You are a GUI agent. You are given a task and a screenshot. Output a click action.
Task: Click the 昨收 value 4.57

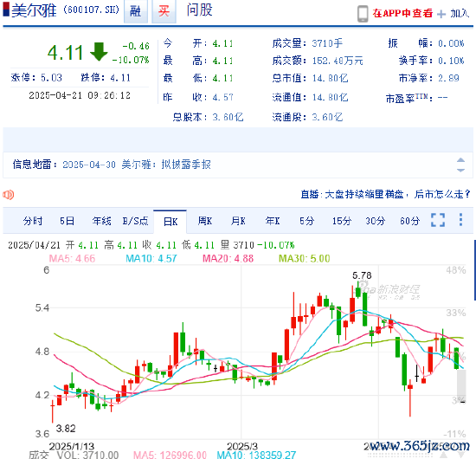[222, 98]
